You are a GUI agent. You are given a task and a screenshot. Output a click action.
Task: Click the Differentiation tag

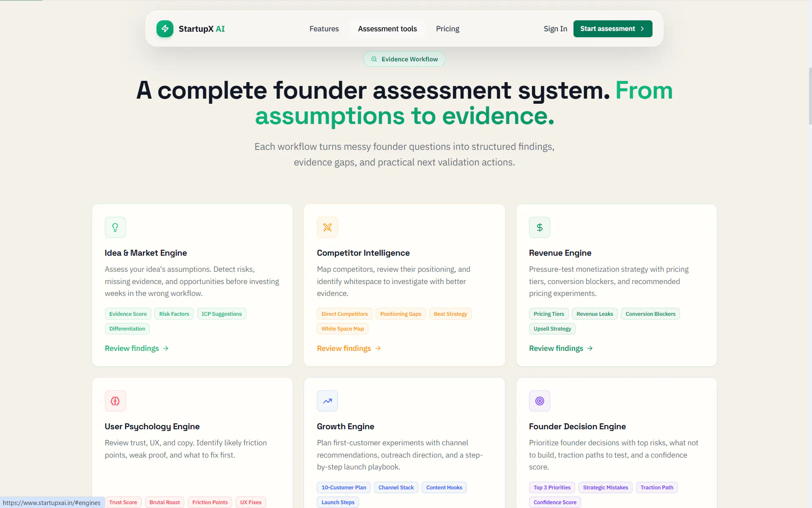point(127,329)
